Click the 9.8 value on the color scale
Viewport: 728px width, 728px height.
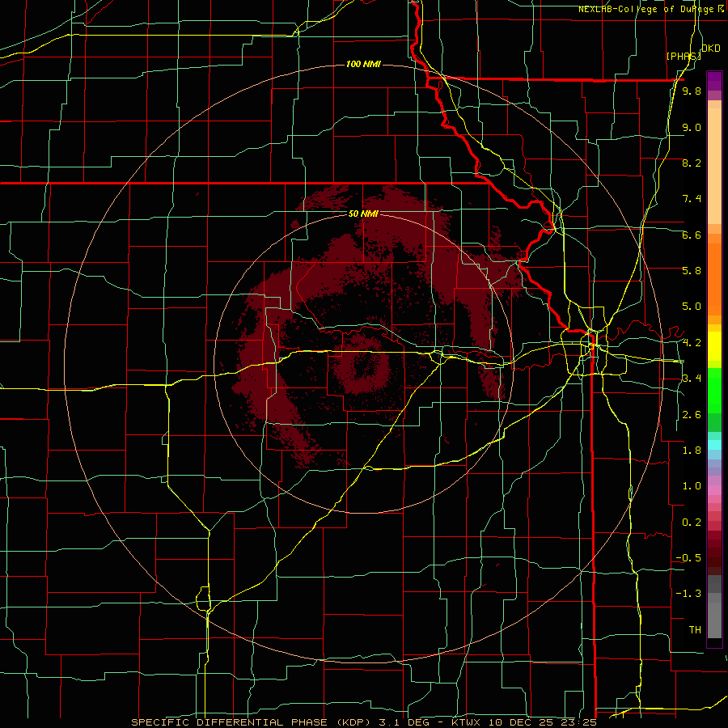pos(692,91)
